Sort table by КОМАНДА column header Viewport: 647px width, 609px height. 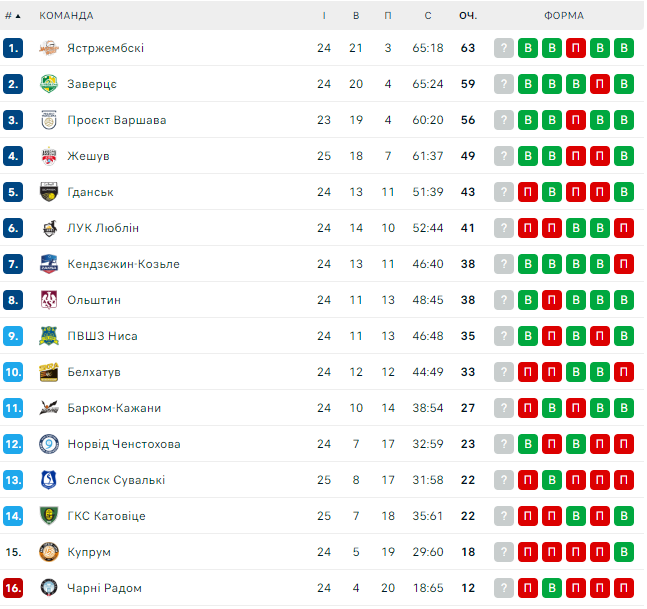66,16
